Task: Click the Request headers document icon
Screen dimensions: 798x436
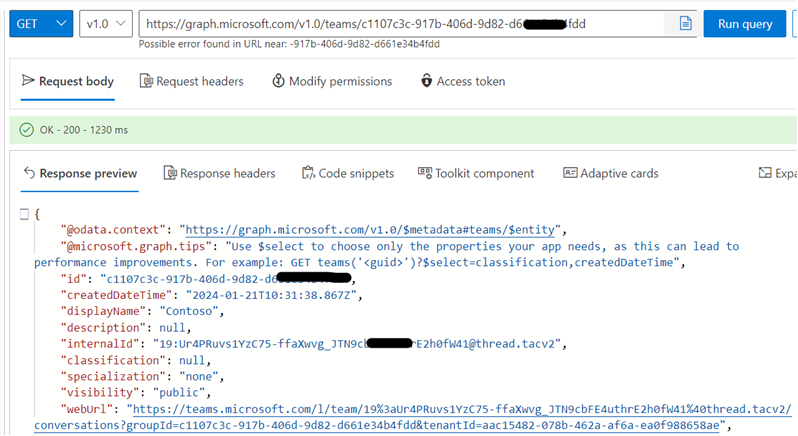Action: tap(146, 80)
